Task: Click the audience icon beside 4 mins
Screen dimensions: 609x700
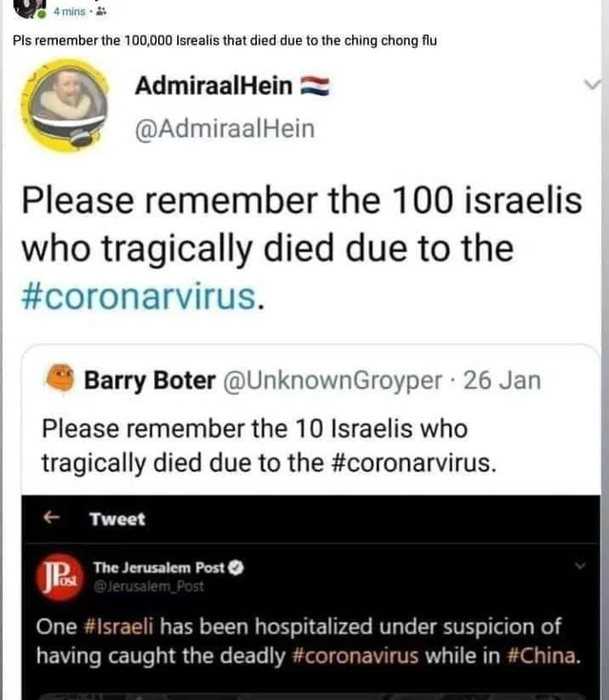Action: 101,12
